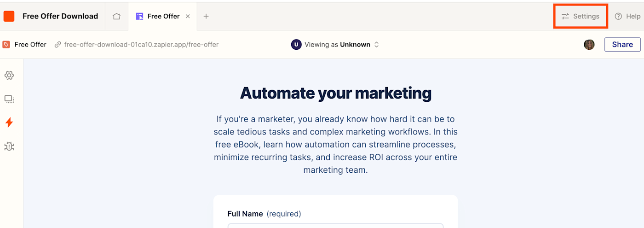The image size is (644, 228).
Task: Click the Full Name (required) label
Action: 264,214
